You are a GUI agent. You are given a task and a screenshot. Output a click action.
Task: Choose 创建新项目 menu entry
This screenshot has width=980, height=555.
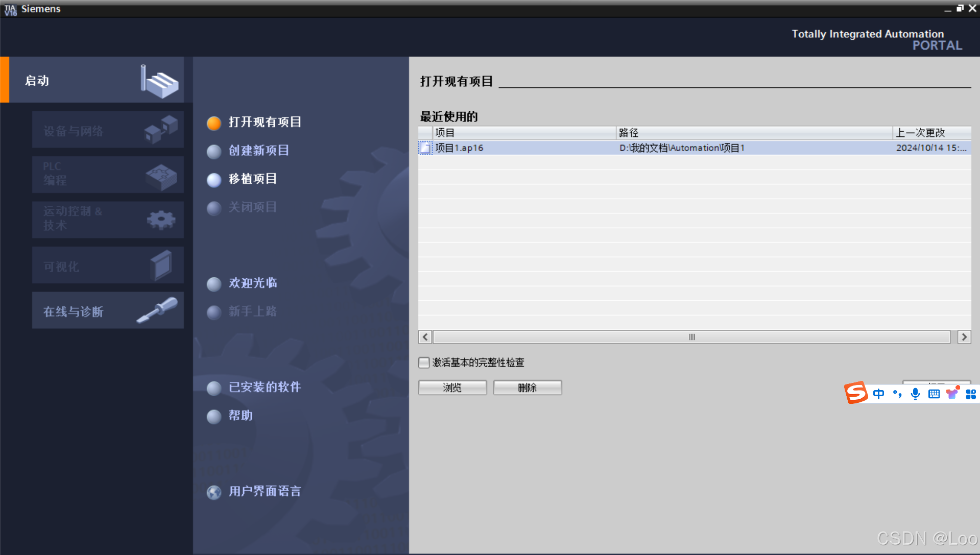[259, 151]
